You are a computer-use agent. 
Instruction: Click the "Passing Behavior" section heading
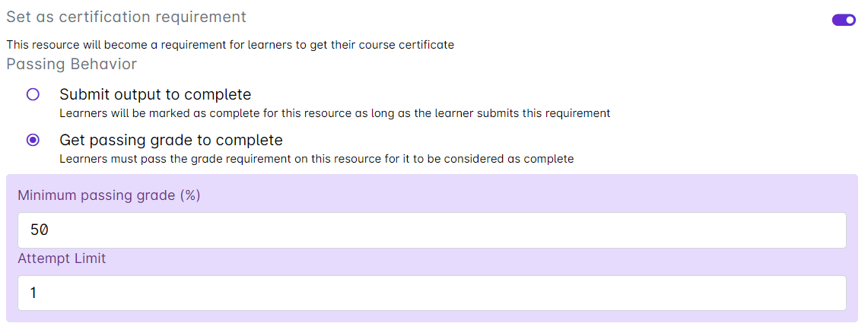(x=72, y=64)
